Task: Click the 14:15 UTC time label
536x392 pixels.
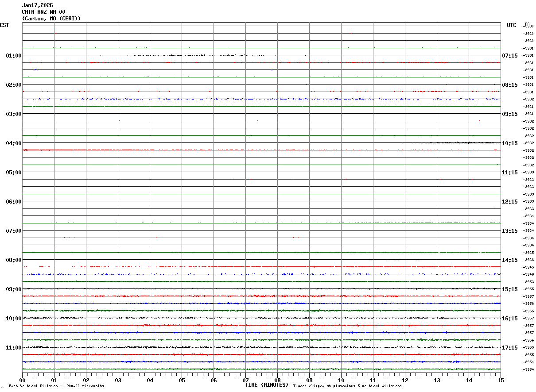Action: point(510,260)
